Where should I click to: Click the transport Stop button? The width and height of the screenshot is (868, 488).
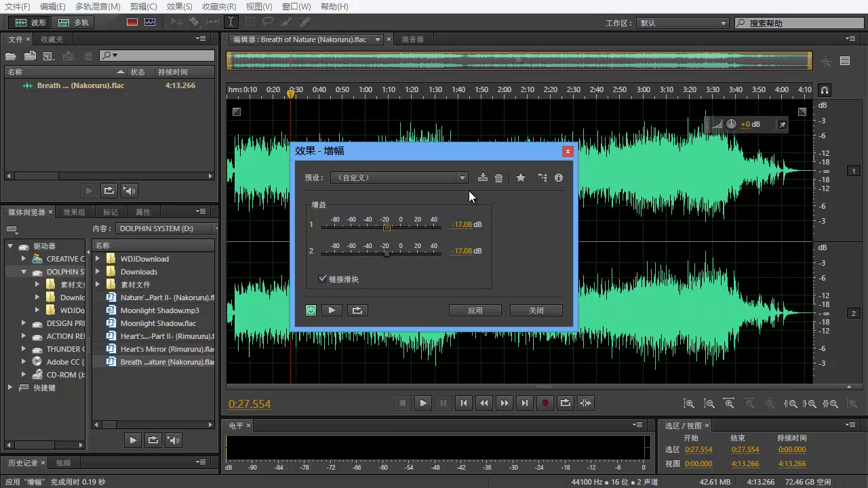(403, 403)
